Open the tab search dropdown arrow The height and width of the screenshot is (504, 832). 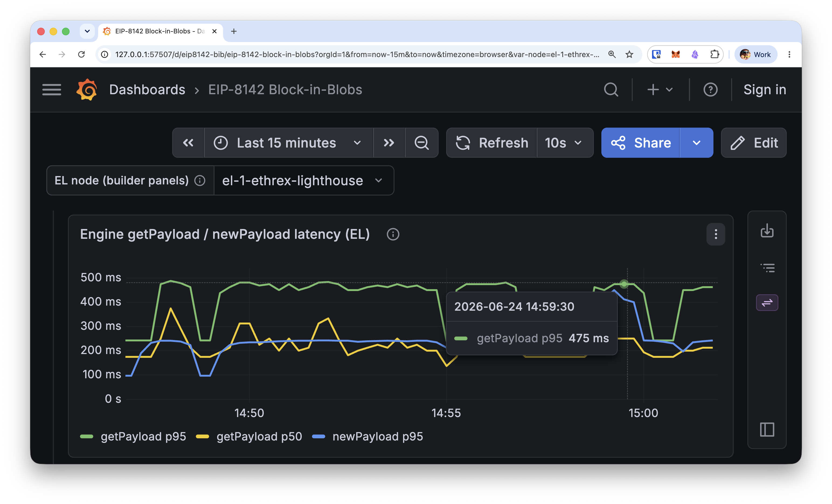87,31
